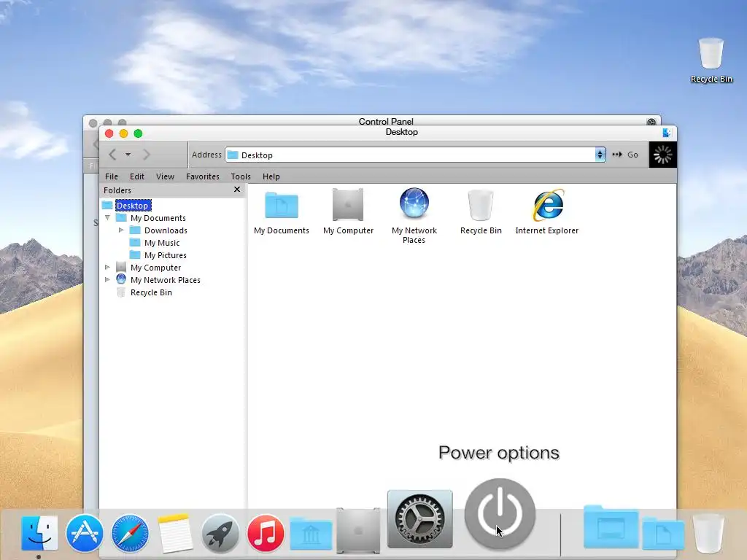Click the Control Panel title bar right icon
This screenshot has width=747, height=560.
click(651, 122)
